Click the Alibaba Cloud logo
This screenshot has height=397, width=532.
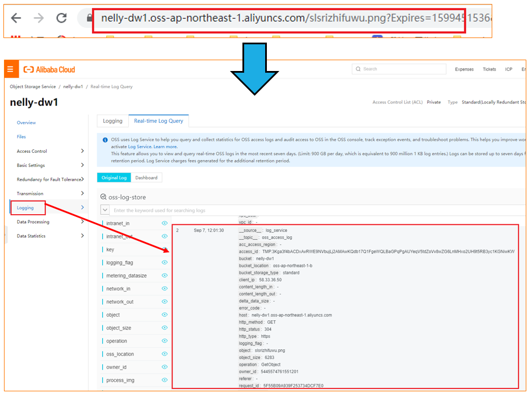(49, 69)
